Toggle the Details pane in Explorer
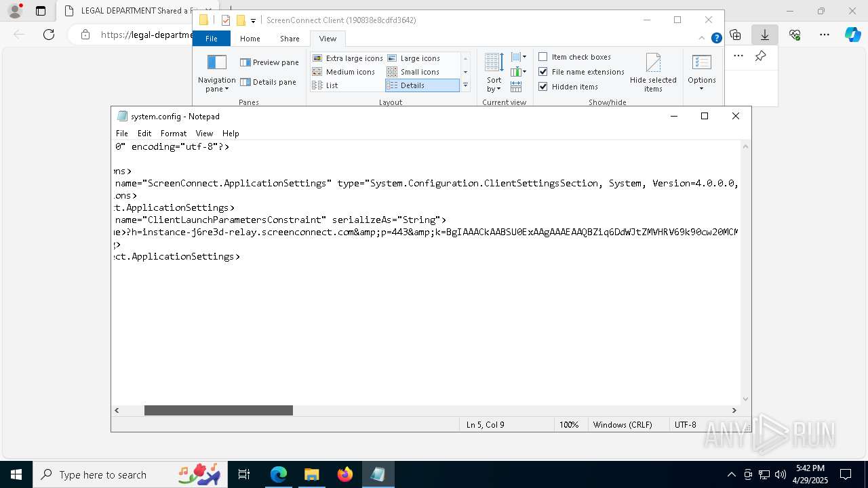Viewport: 868px width, 488px height. click(x=268, y=82)
